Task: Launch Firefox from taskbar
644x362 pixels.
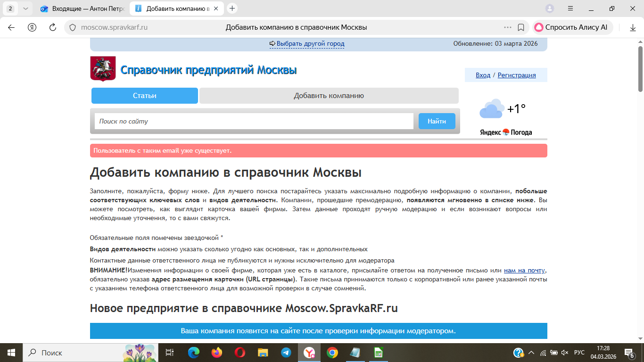Action: tap(217, 353)
